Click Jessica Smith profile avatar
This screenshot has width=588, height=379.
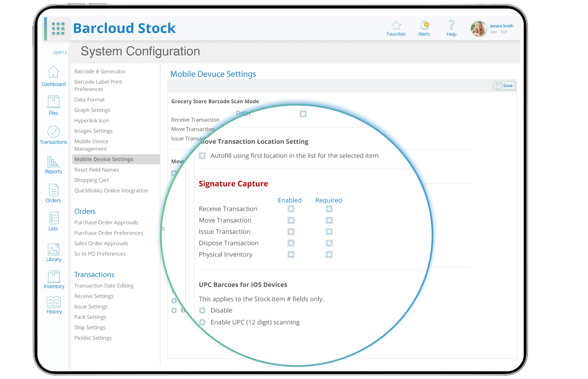pyautogui.click(x=479, y=29)
